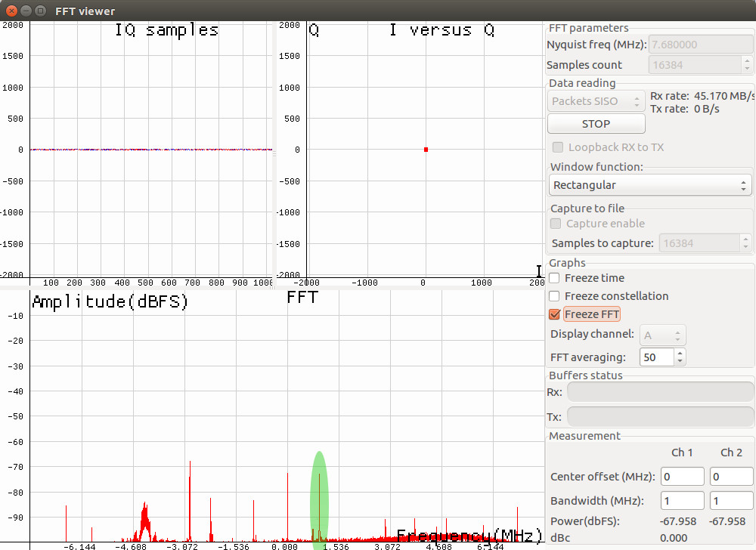Screen dimensions: 756x550
Task: Click the FFT averaging value field
Action: 657,357
